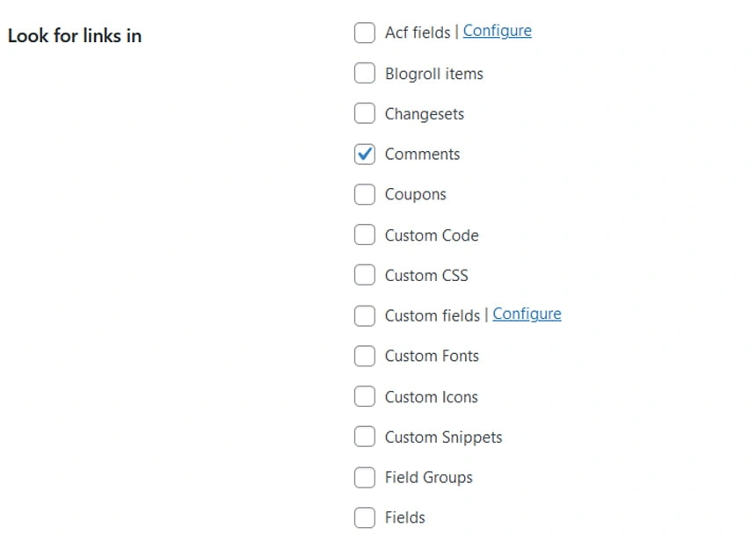Screen dimensions: 756x542
Task: Open Configure link beside Custom fields
Action: click(527, 314)
